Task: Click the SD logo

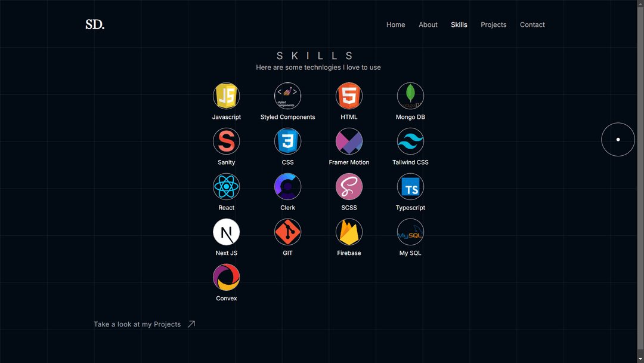Action: [x=95, y=24]
